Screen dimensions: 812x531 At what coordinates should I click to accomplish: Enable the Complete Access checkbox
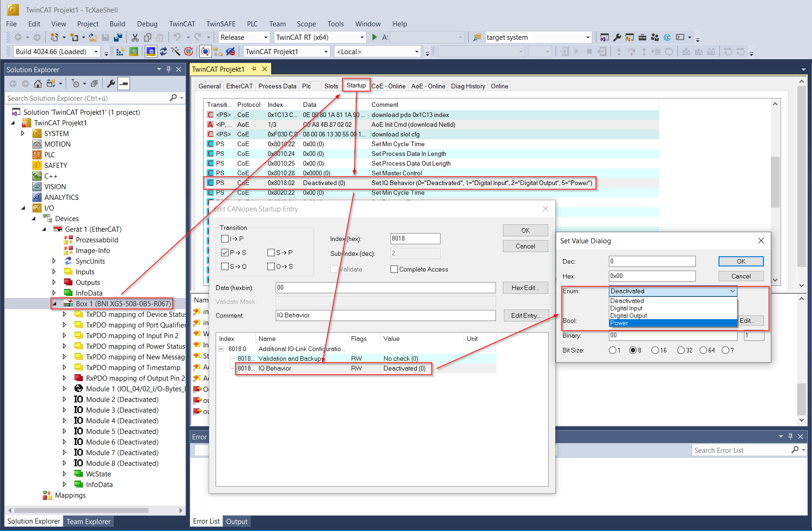pyautogui.click(x=394, y=269)
